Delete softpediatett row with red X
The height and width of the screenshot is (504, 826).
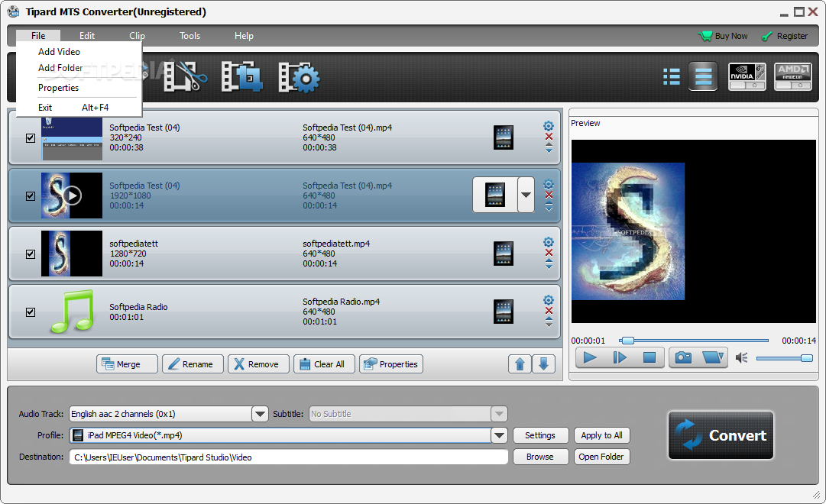pyautogui.click(x=549, y=253)
